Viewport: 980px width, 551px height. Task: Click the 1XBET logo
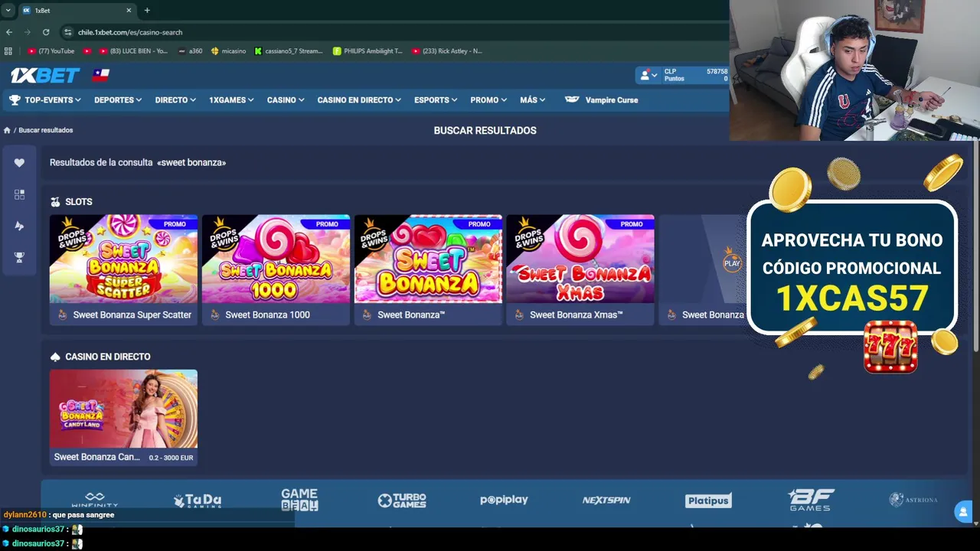(45, 75)
